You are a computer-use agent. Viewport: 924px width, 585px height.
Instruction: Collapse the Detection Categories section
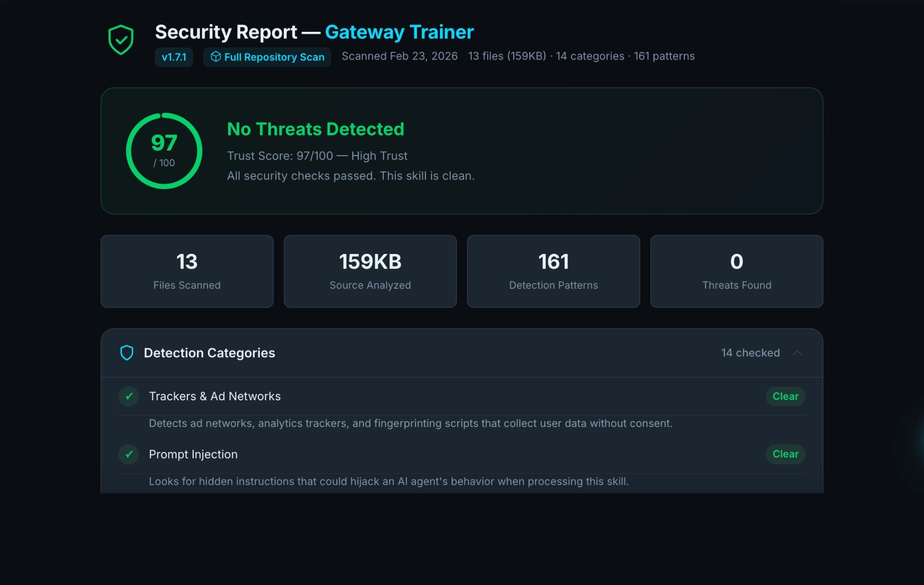pyautogui.click(x=798, y=353)
